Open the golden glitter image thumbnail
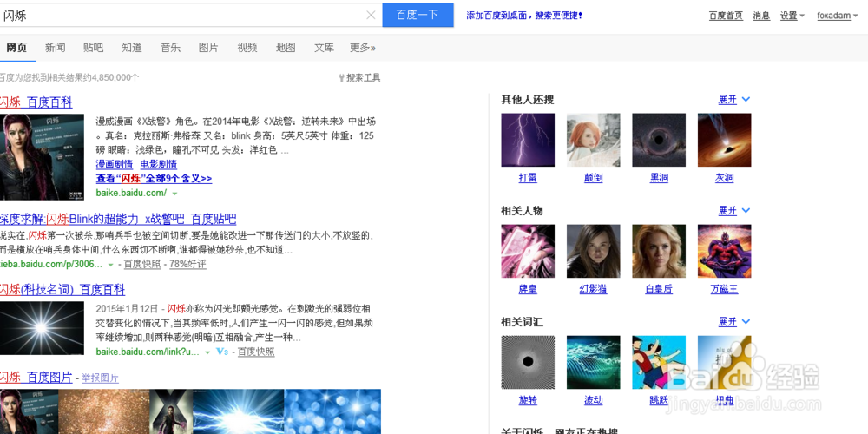The image size is (868, 434). point(104,411)
